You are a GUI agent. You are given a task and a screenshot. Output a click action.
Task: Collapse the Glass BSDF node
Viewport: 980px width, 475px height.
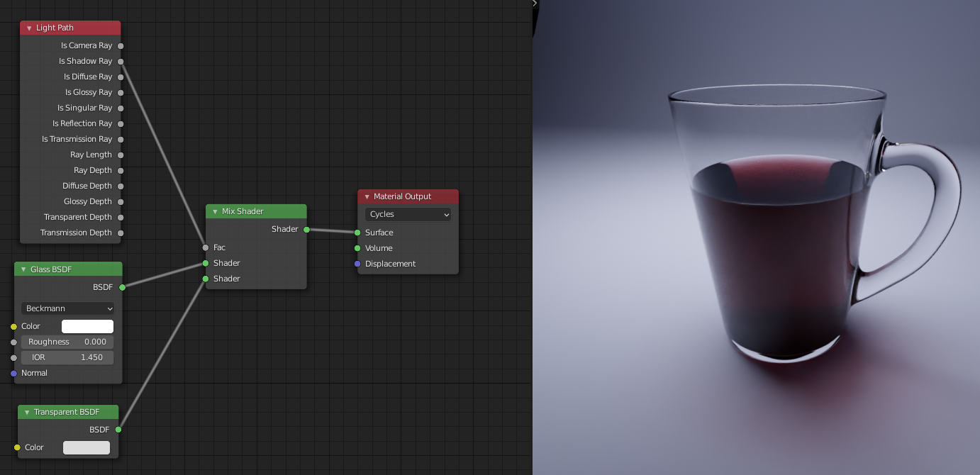click(23, 269)
